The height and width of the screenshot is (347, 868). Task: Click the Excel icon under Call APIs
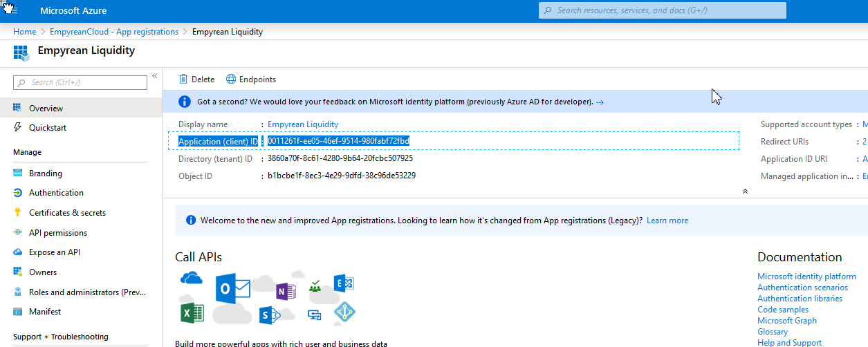pyautogui.click(x=192, y=313)
